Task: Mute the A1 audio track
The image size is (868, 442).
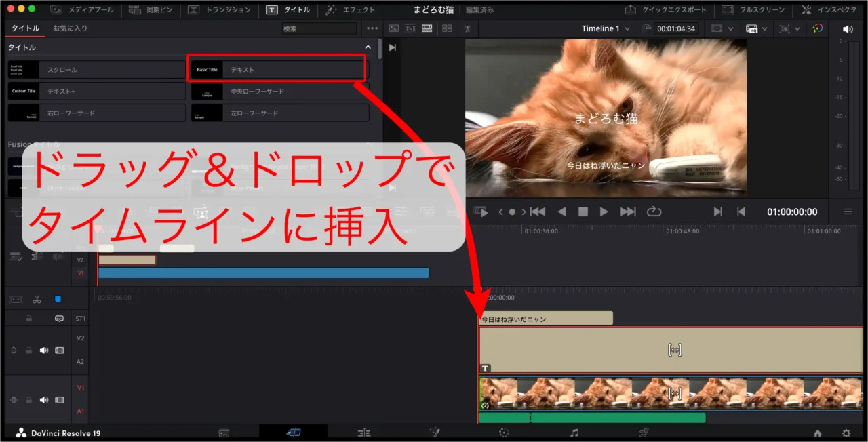Action: click(43, 399)
